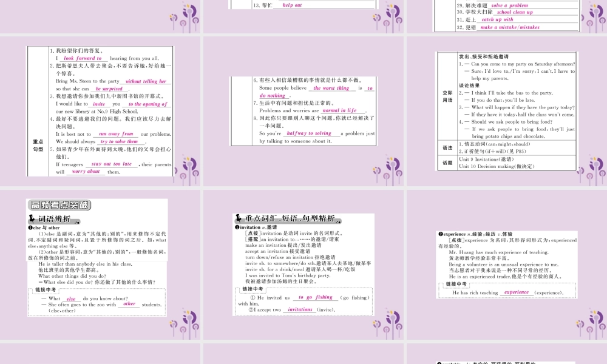This screenshot has width=607, height=364.
Task: Click the answer "normal in life"
Action: [x=339, y=110]
